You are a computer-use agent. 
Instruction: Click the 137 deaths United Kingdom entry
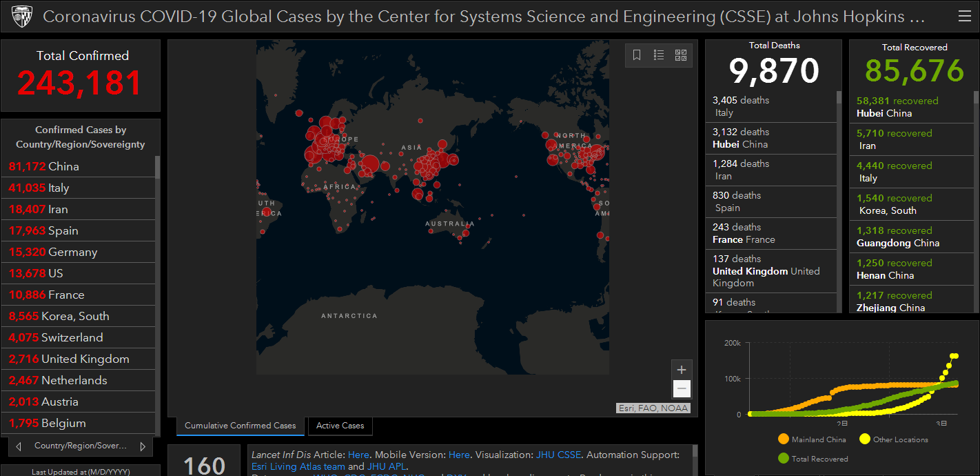(771, 271)
